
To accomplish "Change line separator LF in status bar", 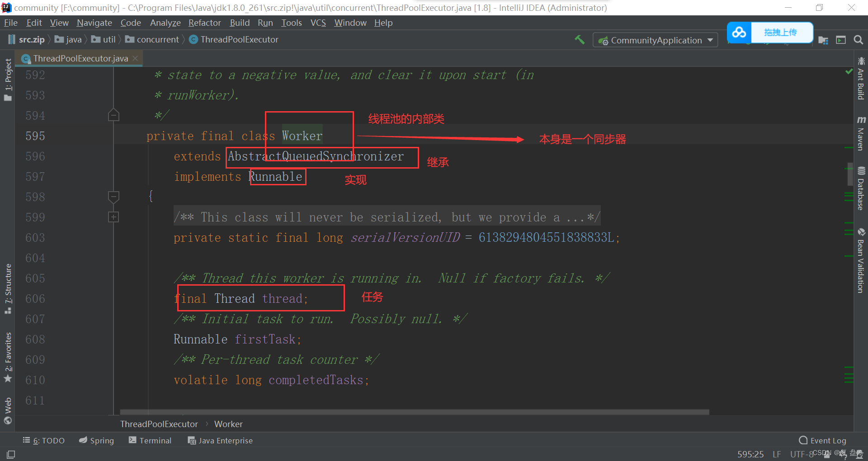I will point(777,454).
